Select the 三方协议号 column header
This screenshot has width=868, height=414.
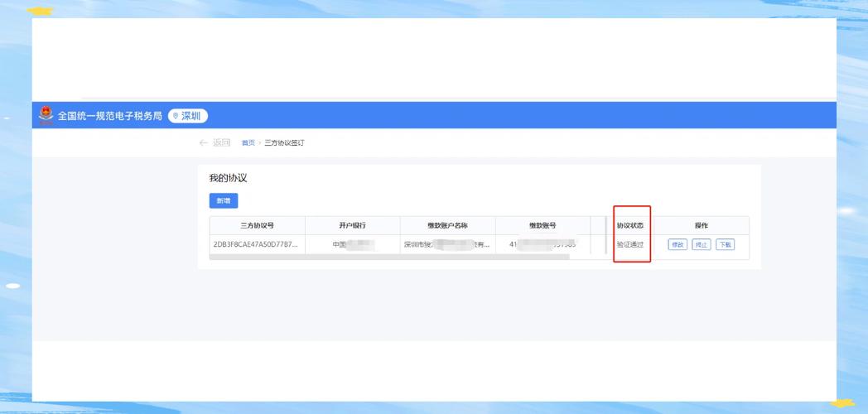[258, 226]
